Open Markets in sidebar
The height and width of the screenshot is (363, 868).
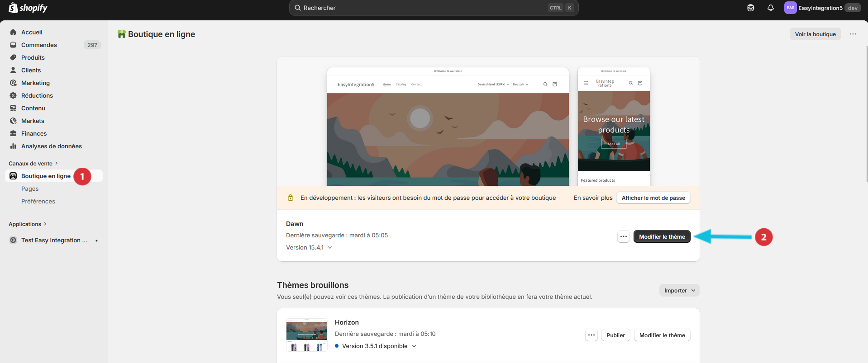pos(33,121)
